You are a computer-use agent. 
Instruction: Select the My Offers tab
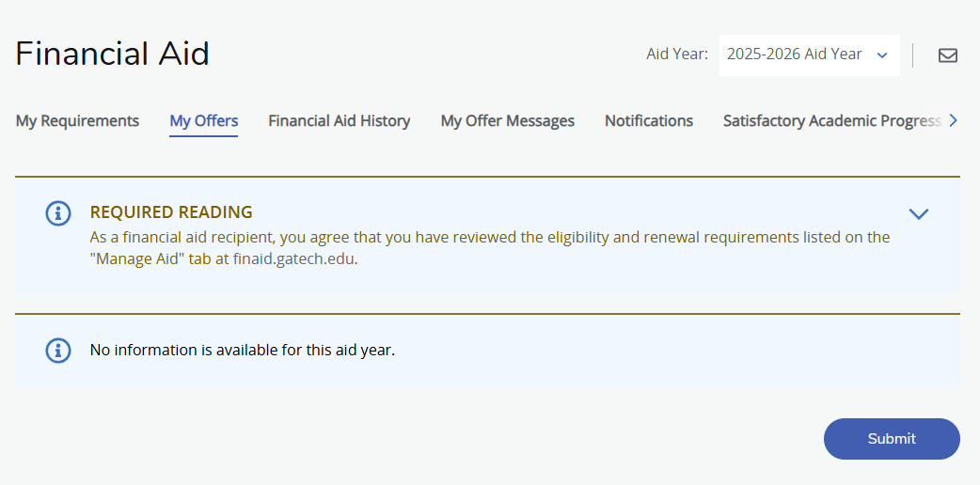[x=204, y=120]
